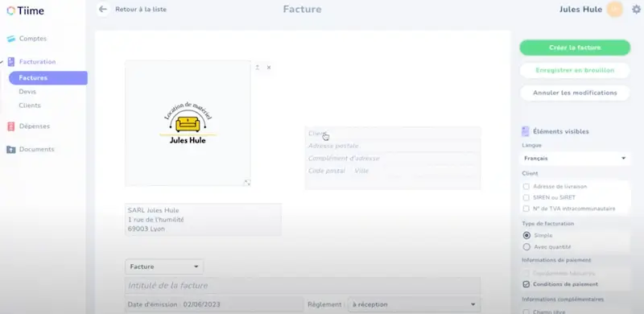Screen dimensions: 644x314
Task: Click the SARL Jules Hule address block
Action: (x=203, y=220)
